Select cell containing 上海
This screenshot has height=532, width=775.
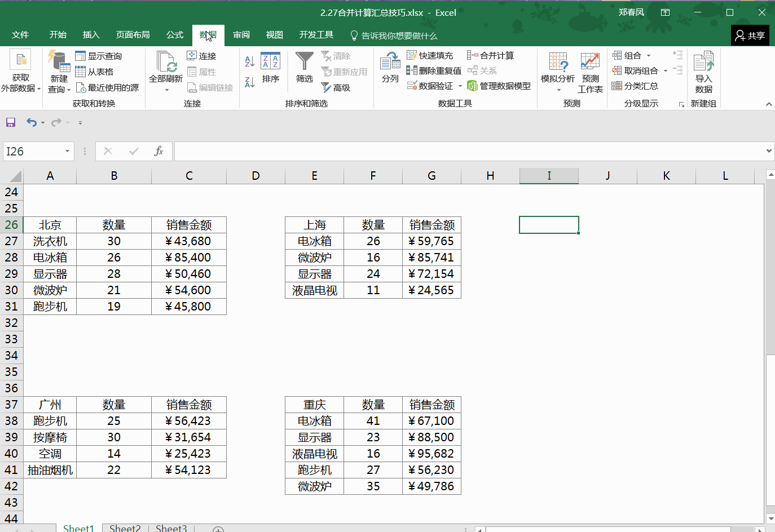(x=314, y=225)
